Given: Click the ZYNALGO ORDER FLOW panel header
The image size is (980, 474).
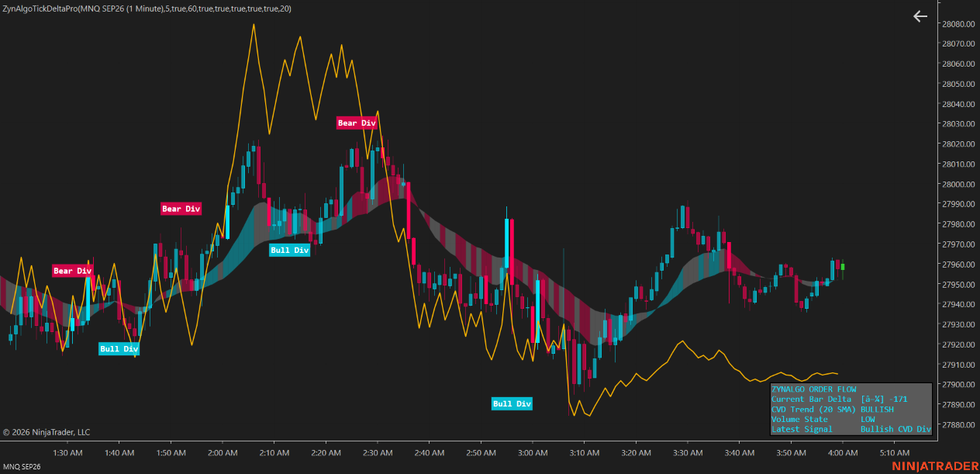Looking at the screenshot, I should (814, 389).
